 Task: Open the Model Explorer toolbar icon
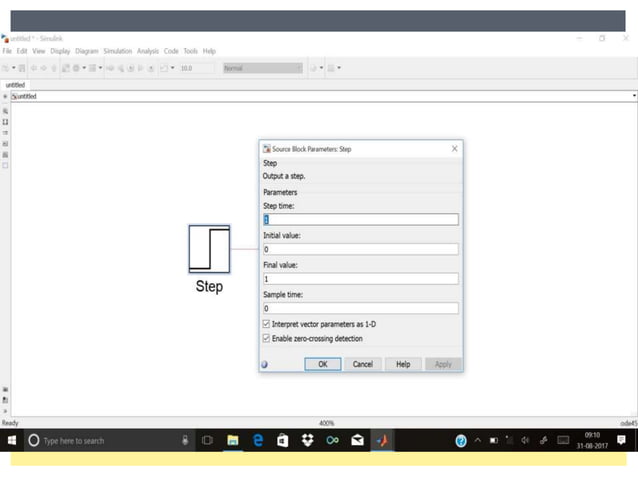(x=93, y=68)
